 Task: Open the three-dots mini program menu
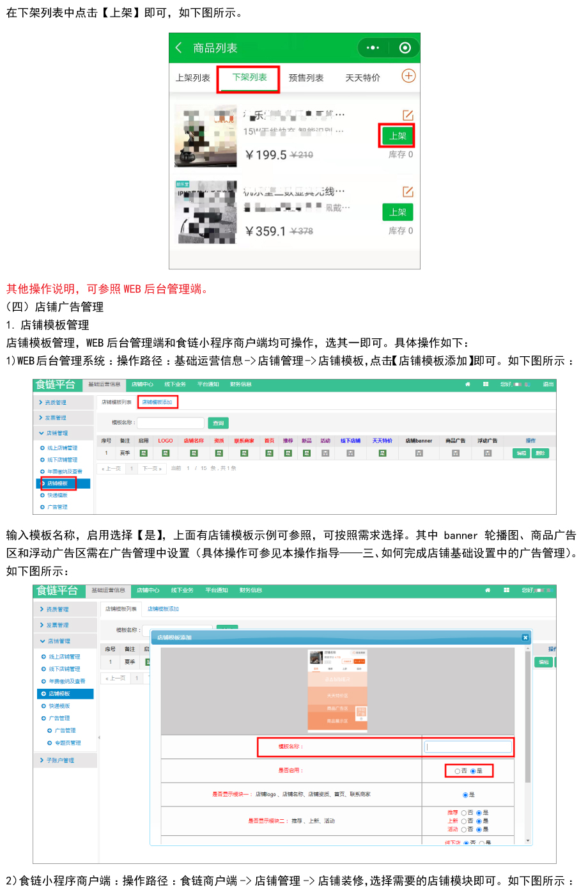click(x=373, y=48)
